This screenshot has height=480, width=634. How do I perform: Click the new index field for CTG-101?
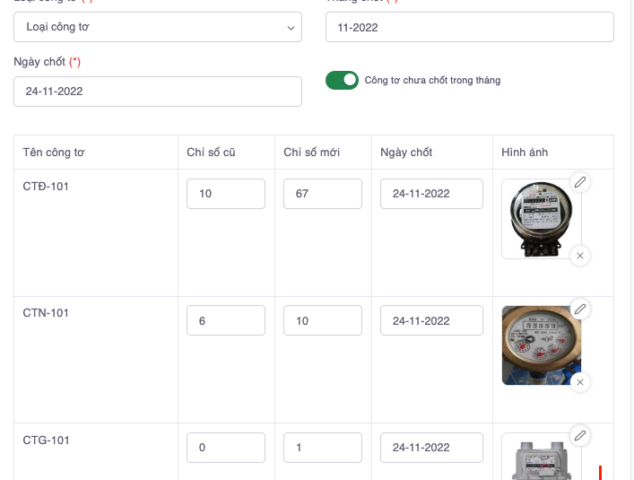(x=322, y=448)
